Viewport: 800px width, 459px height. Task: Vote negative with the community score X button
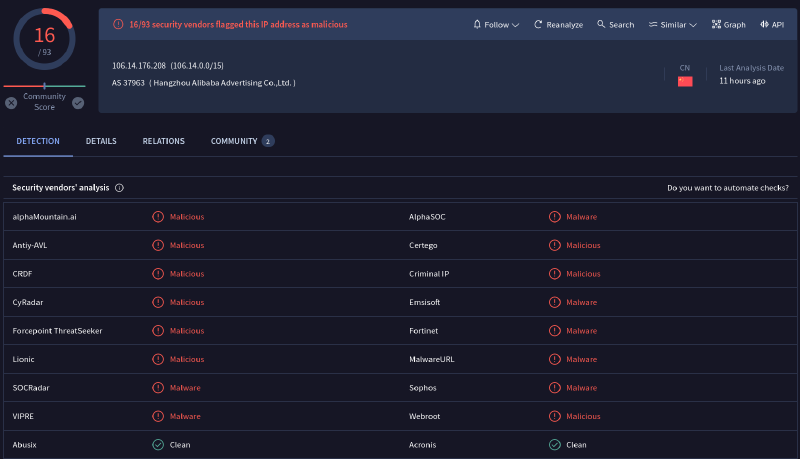click(x=11, y=103)
